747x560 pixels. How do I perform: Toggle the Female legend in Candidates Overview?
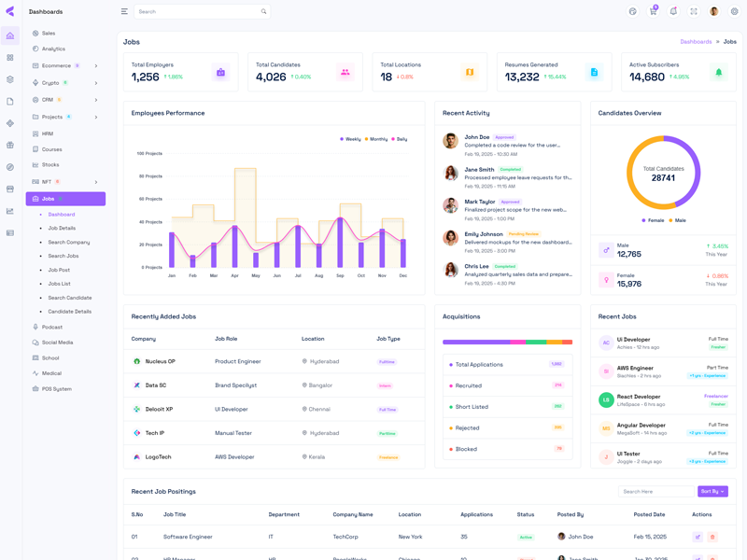click(654, 220)
